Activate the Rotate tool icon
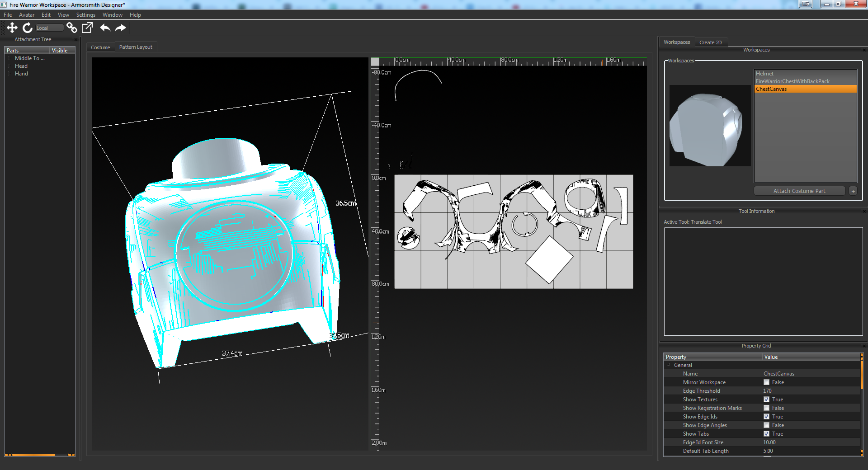The width and height of the screenshot is (868, 470). click(x=28, y=28)
